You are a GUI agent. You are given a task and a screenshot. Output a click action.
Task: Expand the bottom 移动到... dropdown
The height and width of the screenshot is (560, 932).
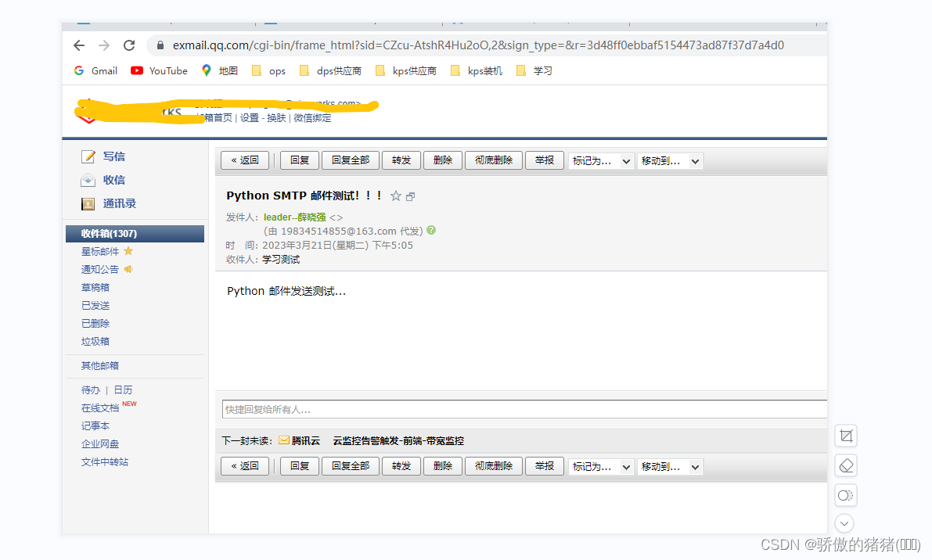tap(670, 467)
